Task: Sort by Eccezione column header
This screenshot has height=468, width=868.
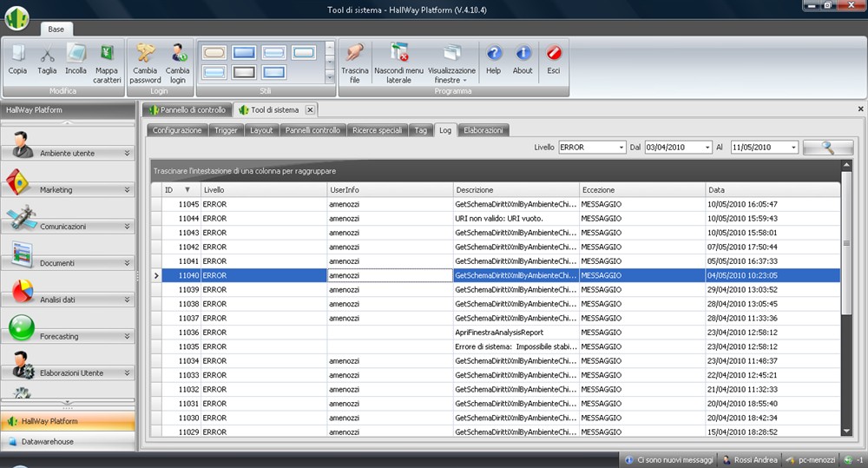Action: [642, 189]
